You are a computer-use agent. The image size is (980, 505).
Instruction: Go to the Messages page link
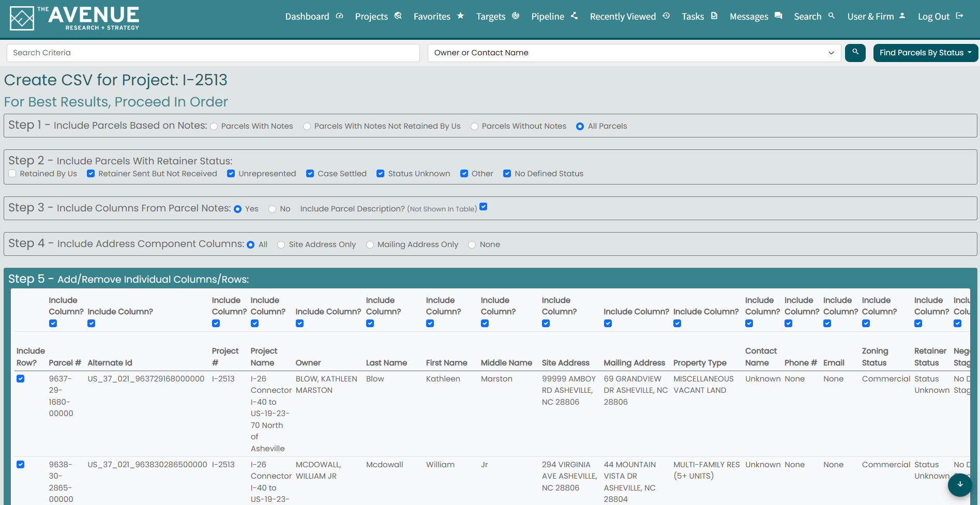point(756,17)
